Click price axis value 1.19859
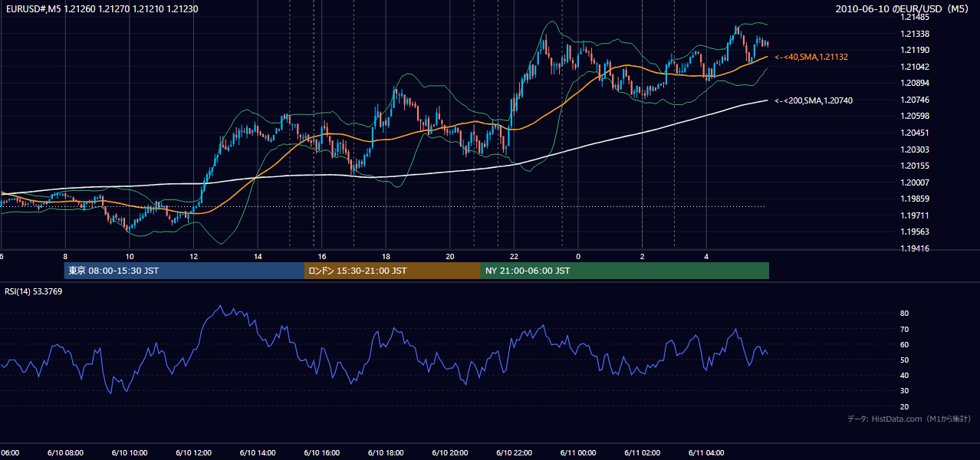 [915, 199]
